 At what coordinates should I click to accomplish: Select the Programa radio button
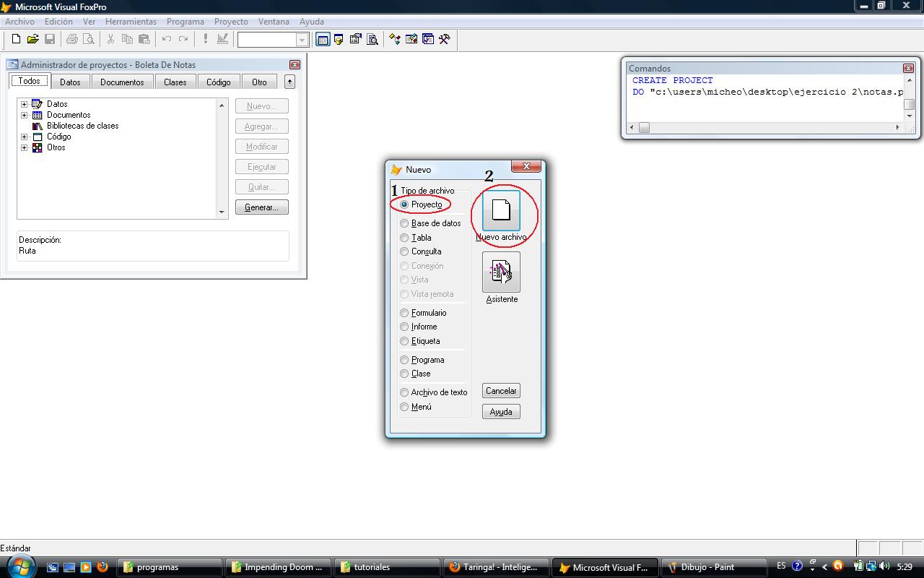(x=404, y=360)
